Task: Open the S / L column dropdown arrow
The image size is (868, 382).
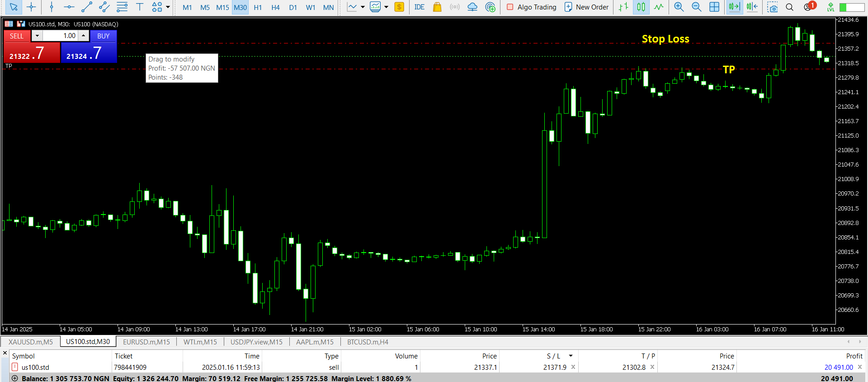Action: 571,356
